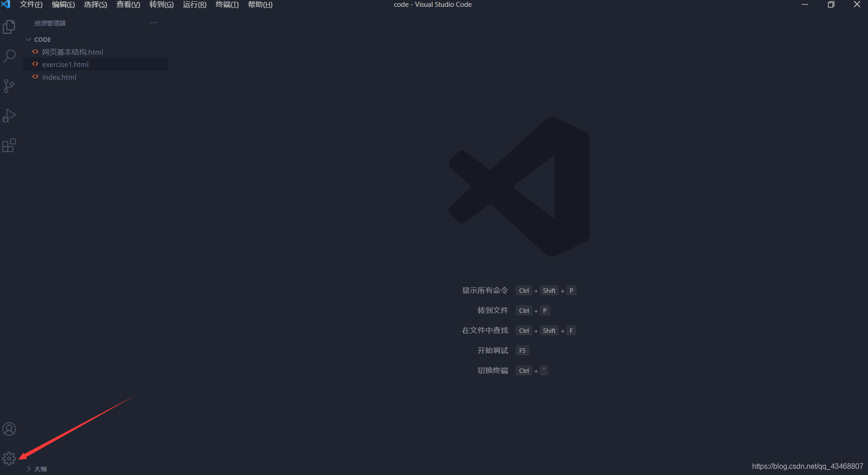Screen dimensions: 868x475
Task: Click file icon of exercise1.html
Action: click(35, 64)
